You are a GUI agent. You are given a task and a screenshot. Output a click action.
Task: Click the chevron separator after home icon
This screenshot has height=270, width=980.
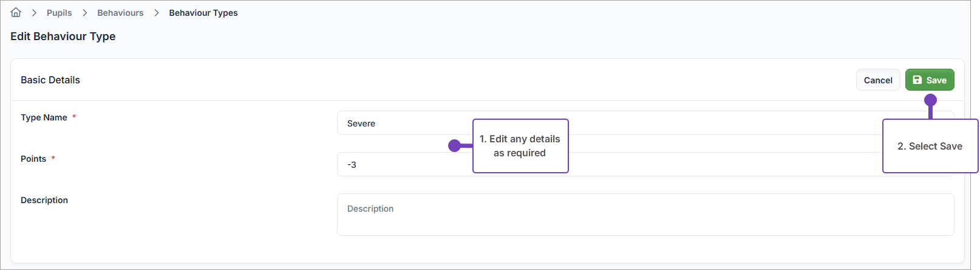coord(34,13)
